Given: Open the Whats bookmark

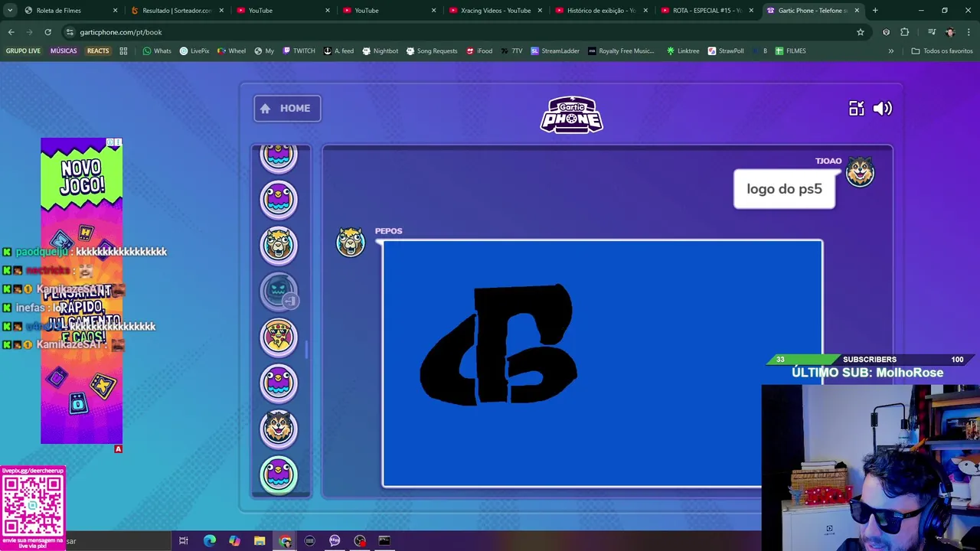Looking at the screenshot, I should [156, 51].
